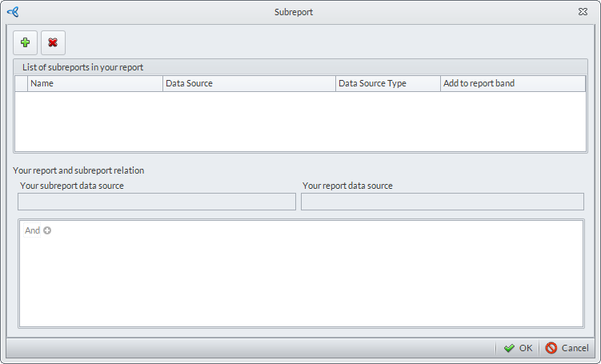Click the application logo in the title bar
Viewport: 601px width, 364px height.
[12, 11]
